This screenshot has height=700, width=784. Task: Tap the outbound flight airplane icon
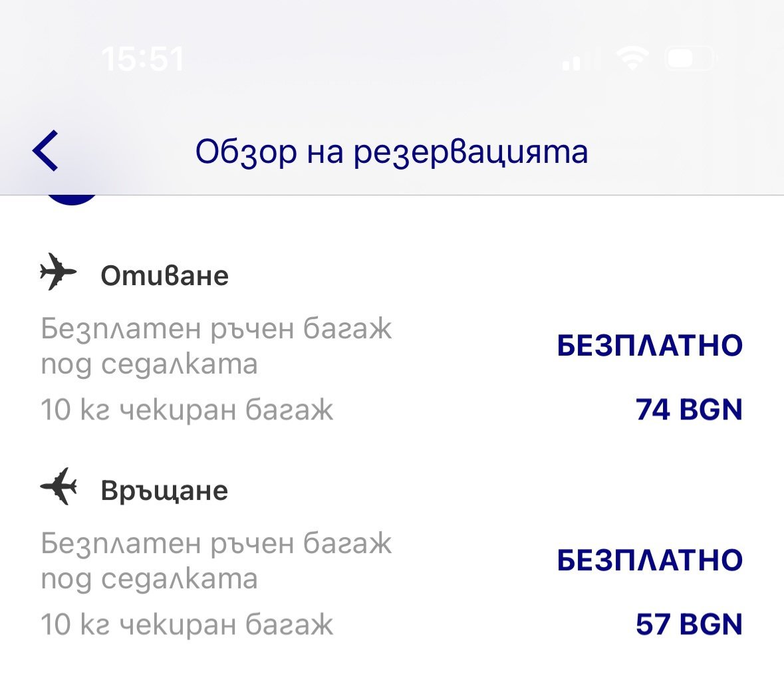coord(59,272)
